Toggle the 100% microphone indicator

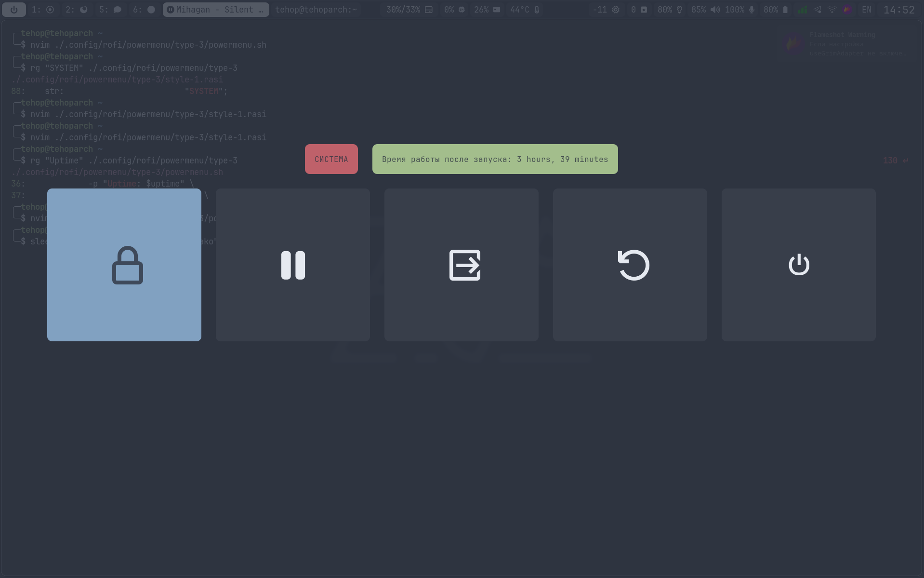740,10
